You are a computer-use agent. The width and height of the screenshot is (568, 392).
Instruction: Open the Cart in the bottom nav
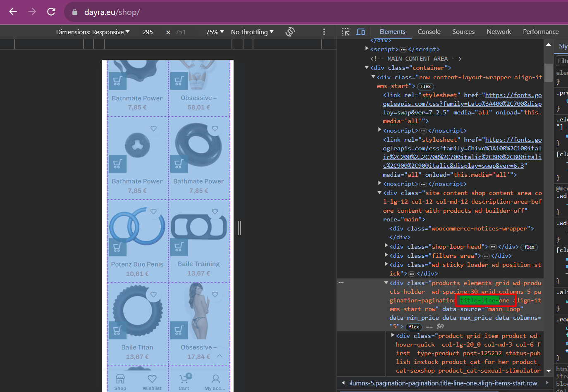click(184, 382)
